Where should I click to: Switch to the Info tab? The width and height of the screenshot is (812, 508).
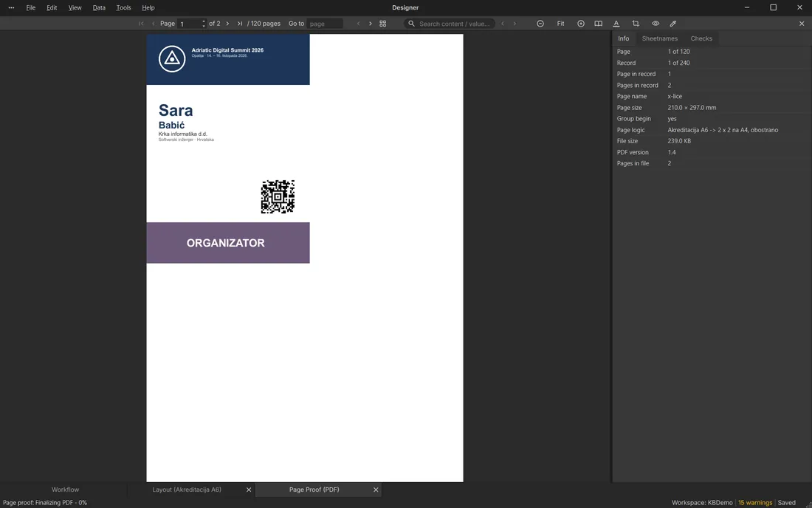(624, 38)
